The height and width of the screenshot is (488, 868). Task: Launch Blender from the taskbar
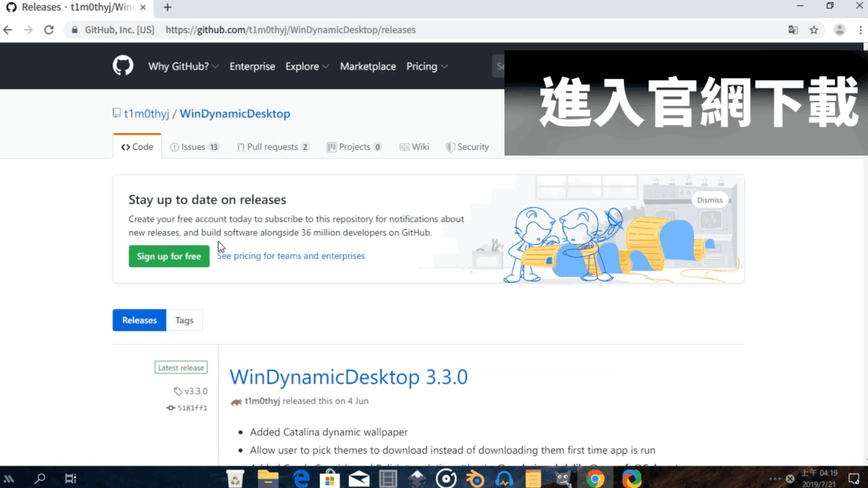475,478
